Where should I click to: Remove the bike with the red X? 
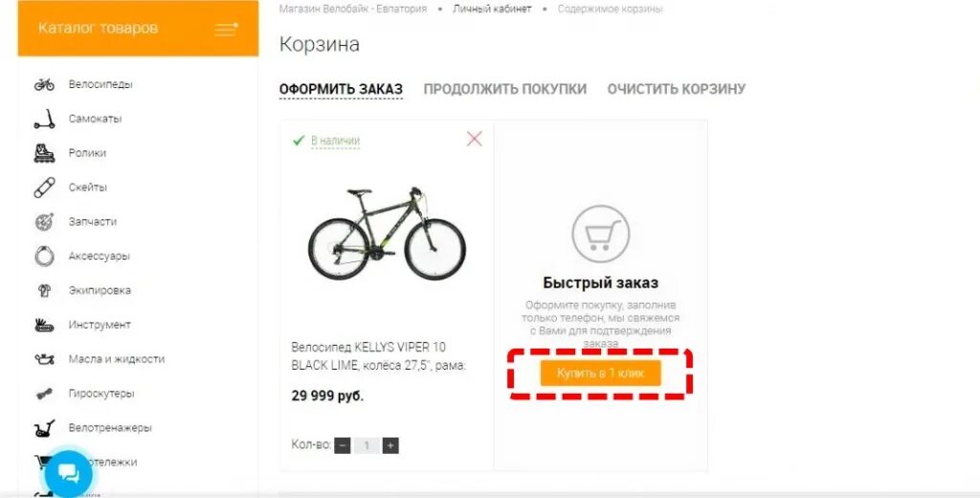(x=475, y=139)
